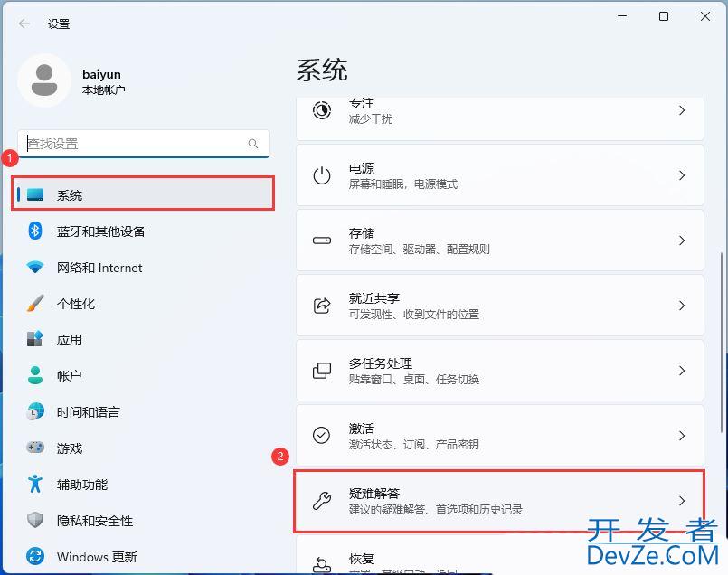The image size is (728, 575).
Task: Maximize the Settings window
Action: 664,16
